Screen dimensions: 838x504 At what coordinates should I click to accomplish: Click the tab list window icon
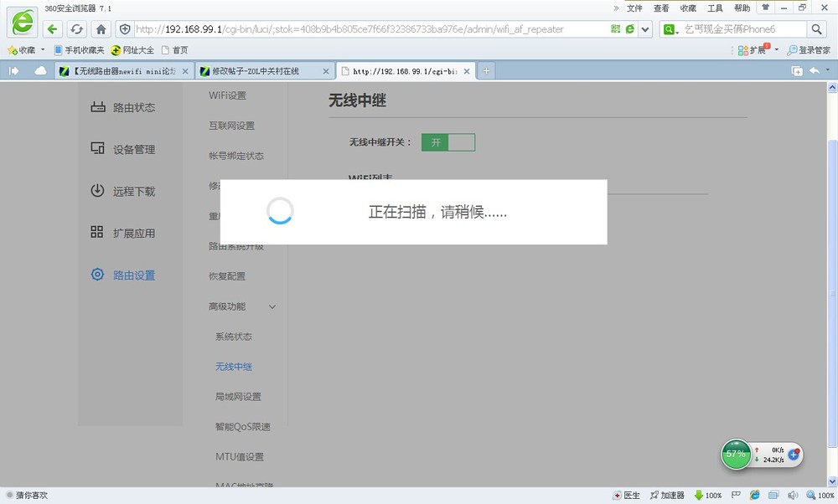[x=796, y=71]
